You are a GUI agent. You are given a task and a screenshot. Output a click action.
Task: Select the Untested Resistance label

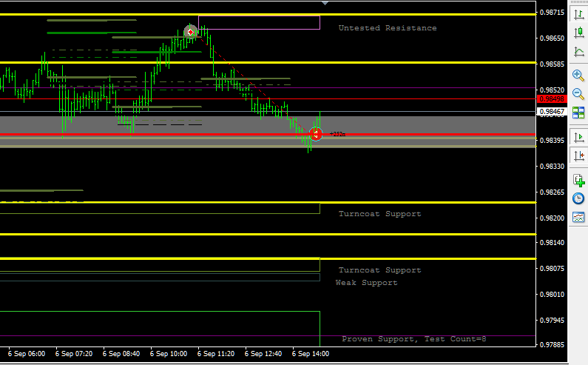pyautogui.click(x=388, y=28)
